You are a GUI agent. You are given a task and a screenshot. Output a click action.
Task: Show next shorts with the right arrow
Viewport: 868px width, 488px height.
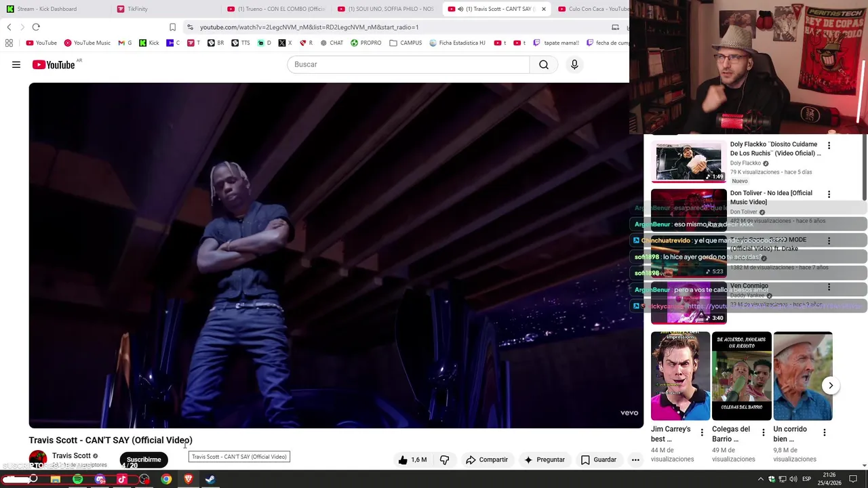831,386
